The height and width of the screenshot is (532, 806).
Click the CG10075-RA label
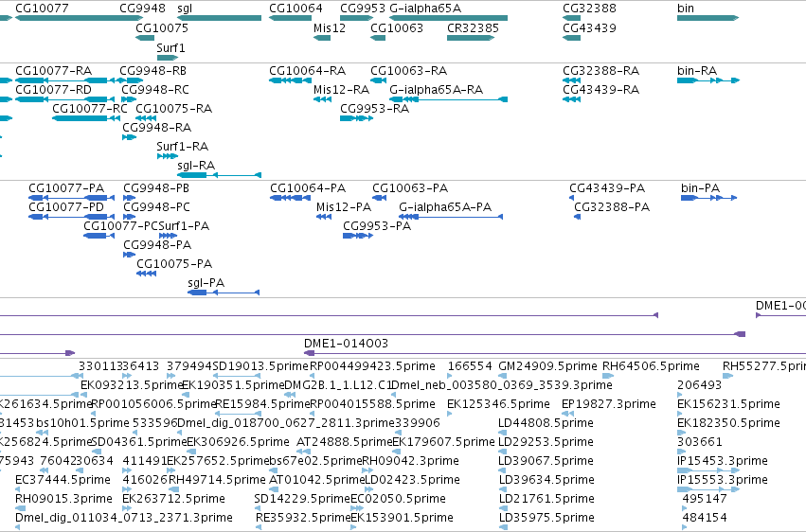tap(173, 108)
